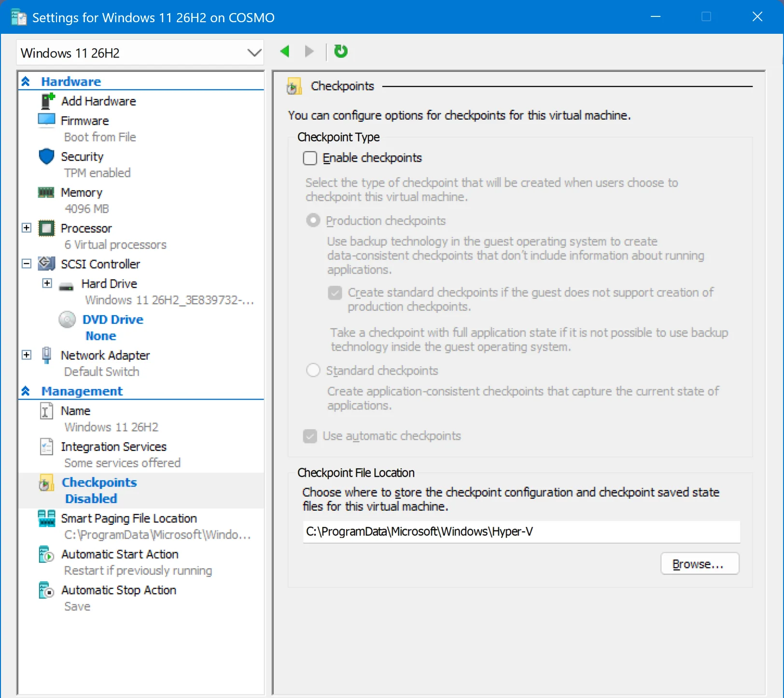Image resolution: width=784 pixels, height=698 pixels.
Task: Enable the checkpoints checkbox
Action: tap(310, 158)
